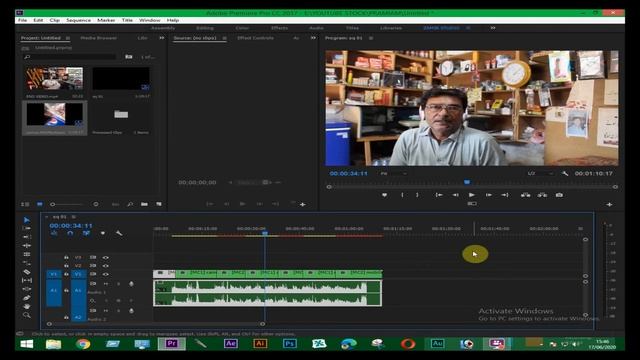Toggle track lock on A1
The width and height of the screenshot is (640, 360).
click(66, 290)
